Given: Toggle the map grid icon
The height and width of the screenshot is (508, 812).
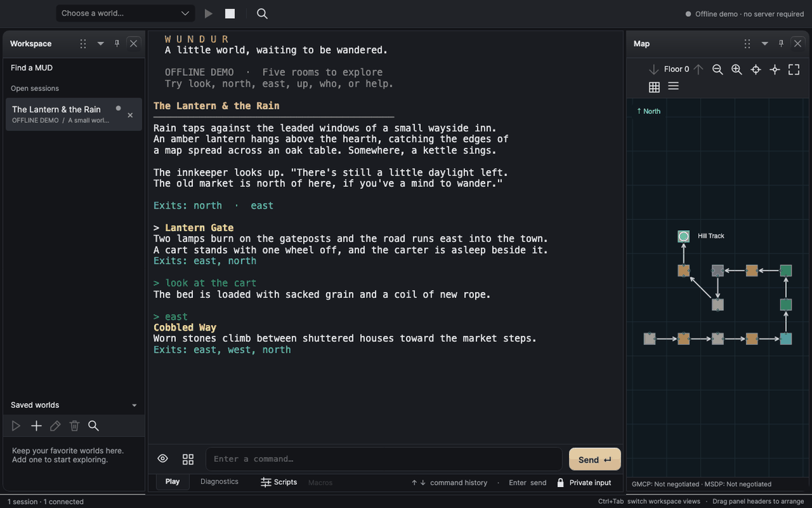Looking at the screenshot, I should point(654,87).
